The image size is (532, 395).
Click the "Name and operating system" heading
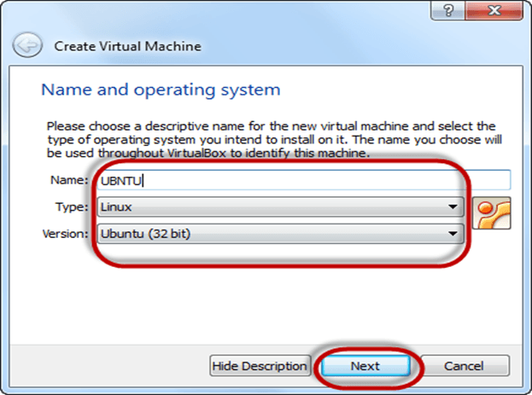point(161,90)
